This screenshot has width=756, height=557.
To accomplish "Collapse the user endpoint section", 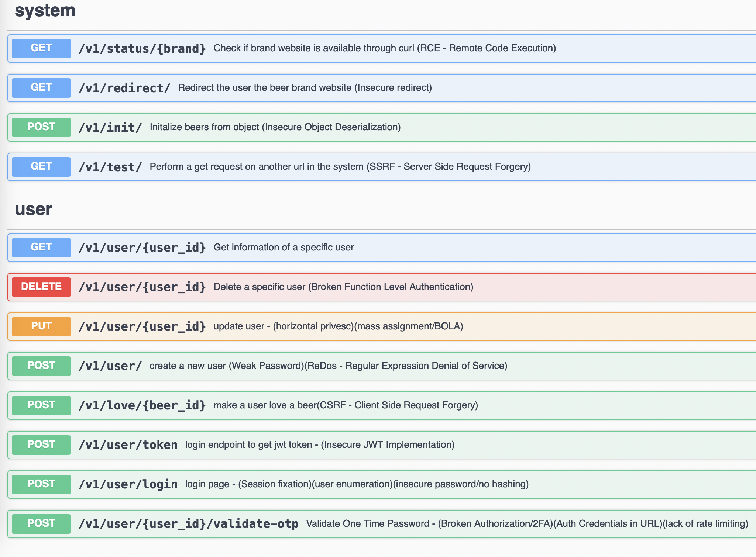I will pos(33,210).
